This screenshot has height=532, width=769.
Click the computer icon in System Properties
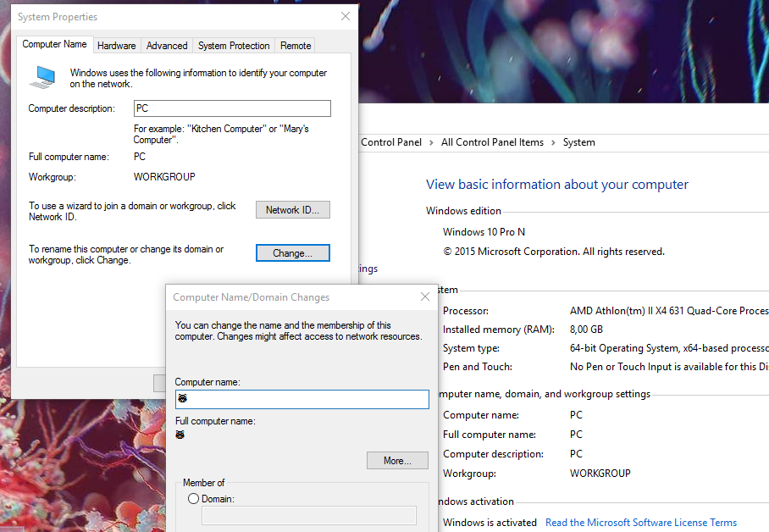tap(42, 77)
